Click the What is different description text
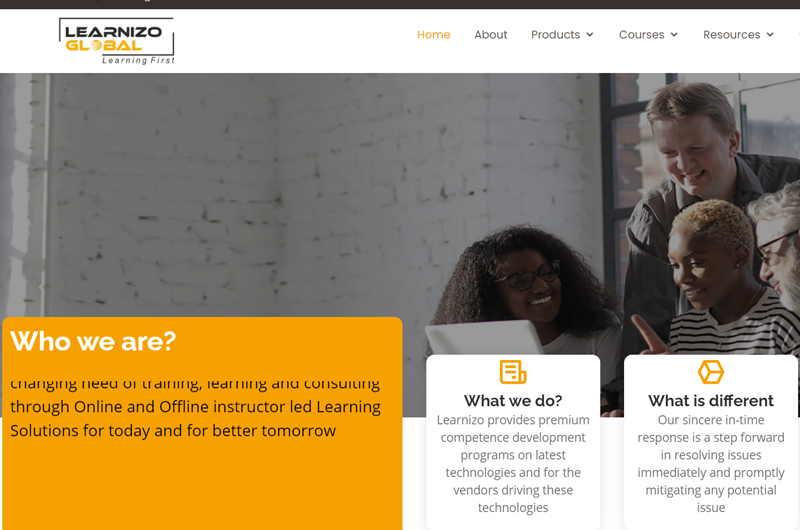This screenshot has height=530, width=800. tap(711, 464)
